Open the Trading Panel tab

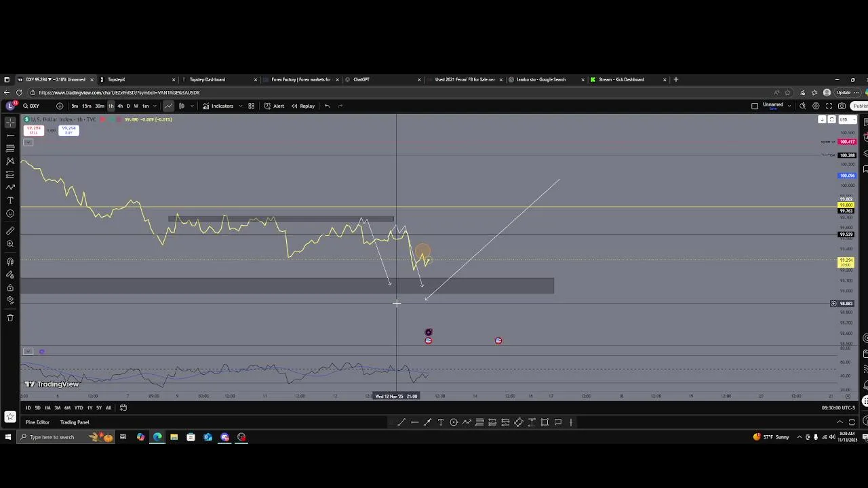(x=75, y=422)
